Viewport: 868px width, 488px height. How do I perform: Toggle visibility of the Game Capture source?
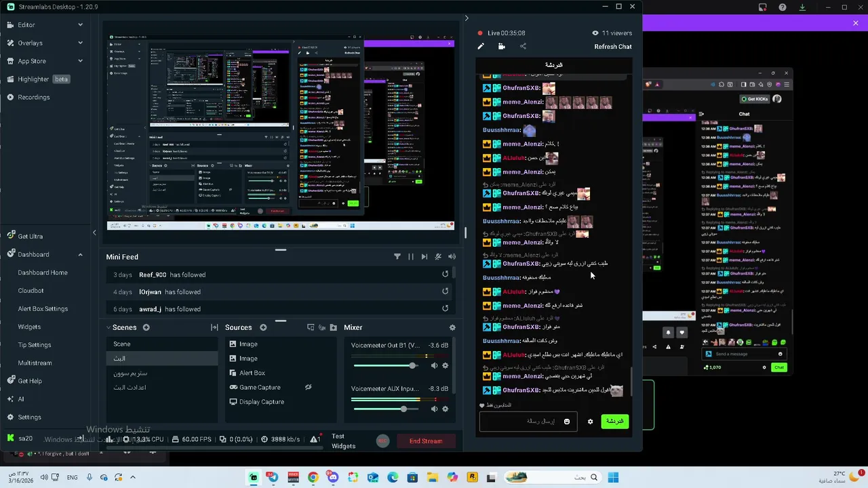coord(308,387)
